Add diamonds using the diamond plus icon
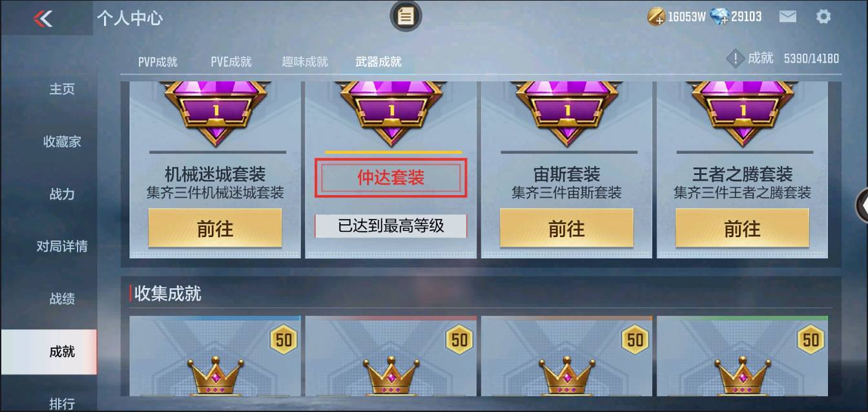 coord(719,17)
